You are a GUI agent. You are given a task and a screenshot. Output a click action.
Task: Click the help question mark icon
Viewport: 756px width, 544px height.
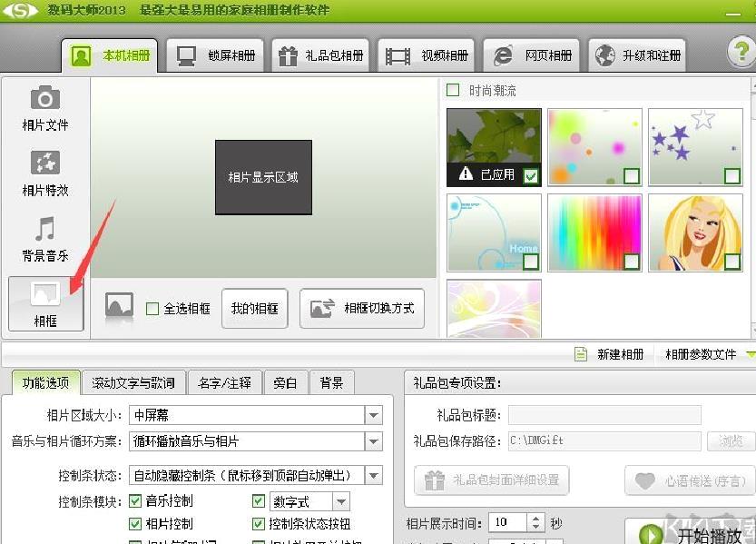742,51
